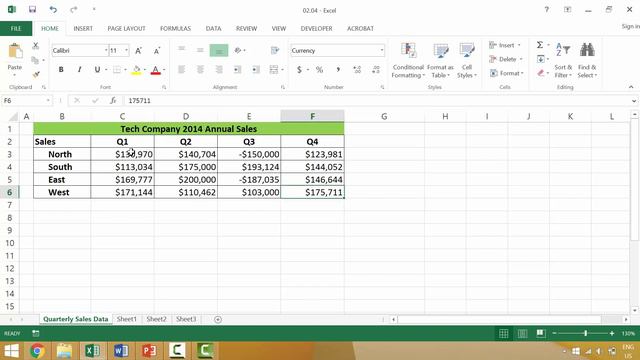The image size is (640, 360).
Task: Toggle Italic formatting
Action: pyautogui.click(x=79, y=70)
